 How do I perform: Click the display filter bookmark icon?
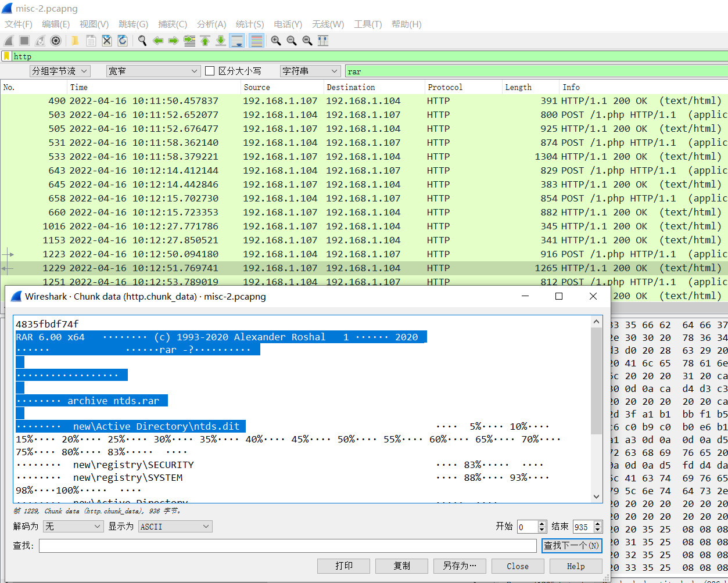6,56
